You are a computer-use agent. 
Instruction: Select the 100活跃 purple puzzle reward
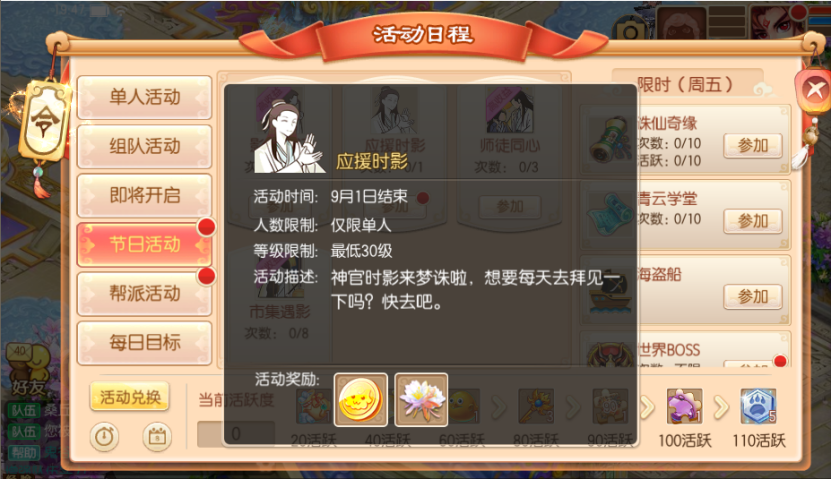(x=684, y=406)
